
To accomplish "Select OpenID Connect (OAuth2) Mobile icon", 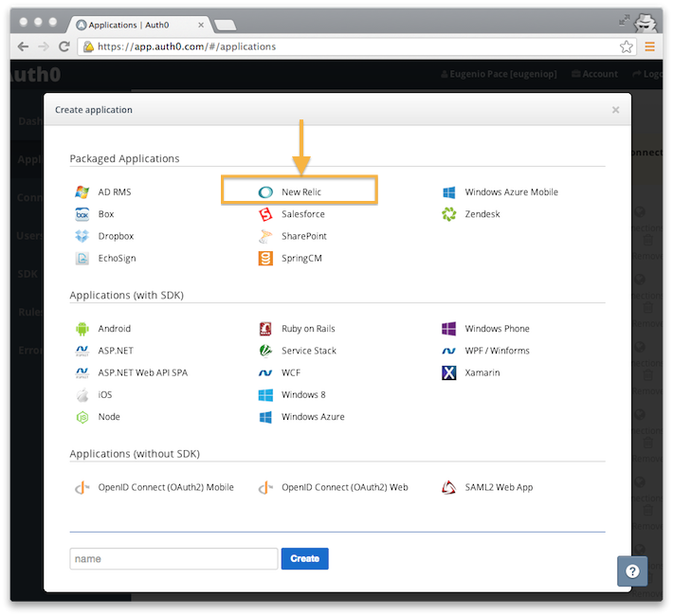I will 82,487.
